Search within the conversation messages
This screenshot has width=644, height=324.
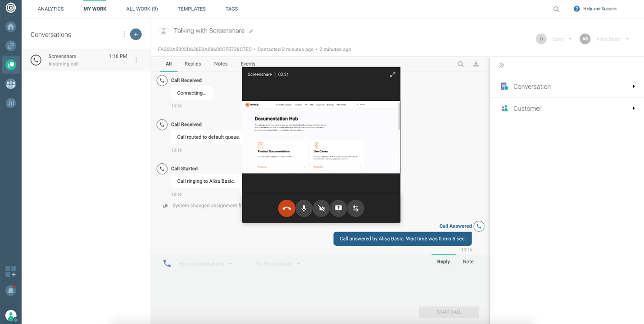[461, 64]
